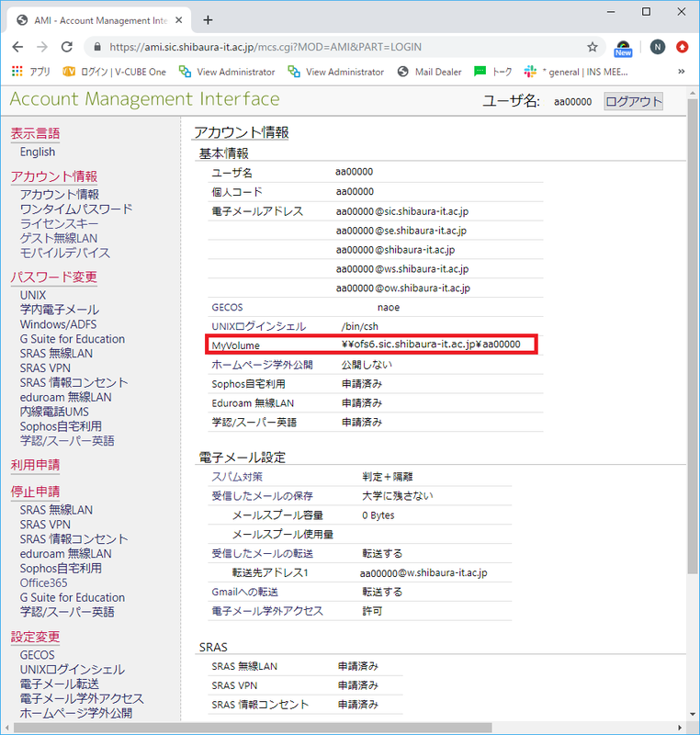Open 電子メール転送 under 設定変更
The image size is (700, 735).
pyautogui.click(x=60, y=684)
